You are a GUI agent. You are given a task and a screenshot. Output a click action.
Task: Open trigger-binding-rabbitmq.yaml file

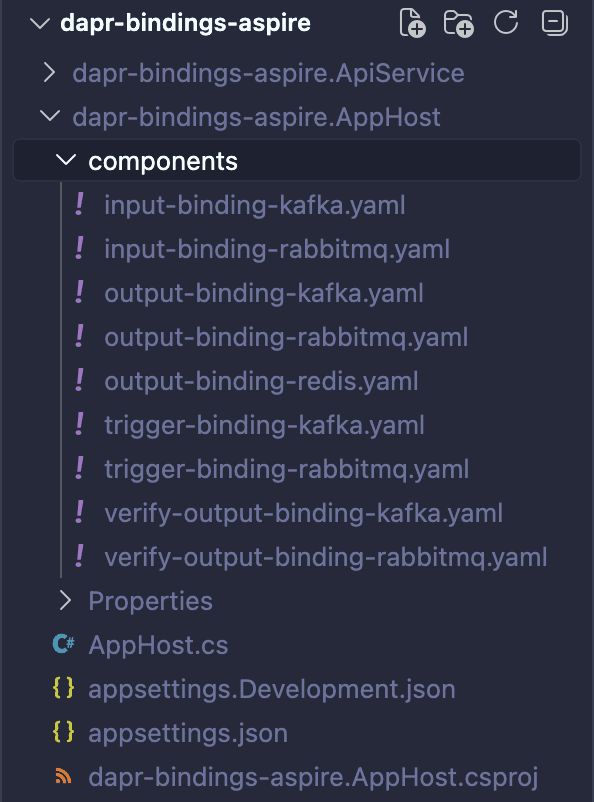pos(287,470)
